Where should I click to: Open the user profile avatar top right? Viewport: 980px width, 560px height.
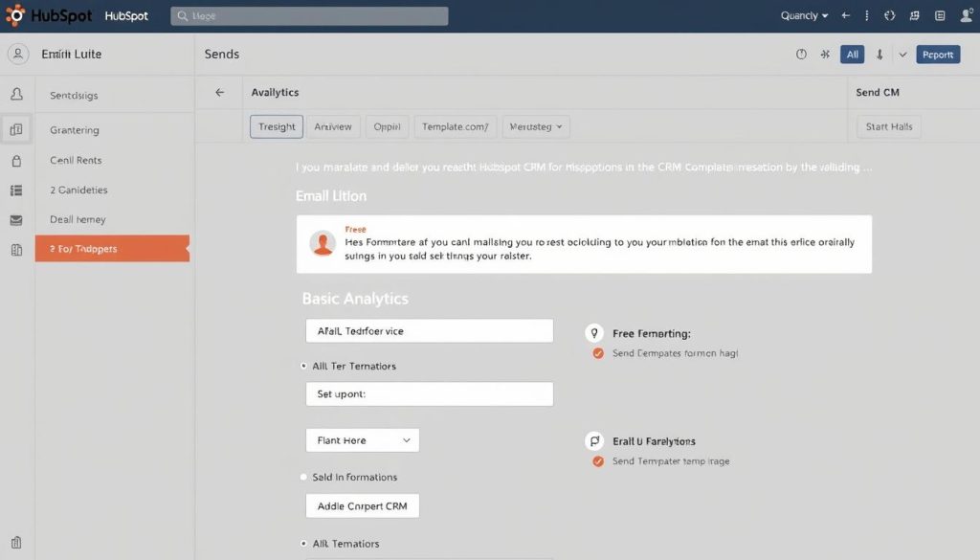coord(966,15)
